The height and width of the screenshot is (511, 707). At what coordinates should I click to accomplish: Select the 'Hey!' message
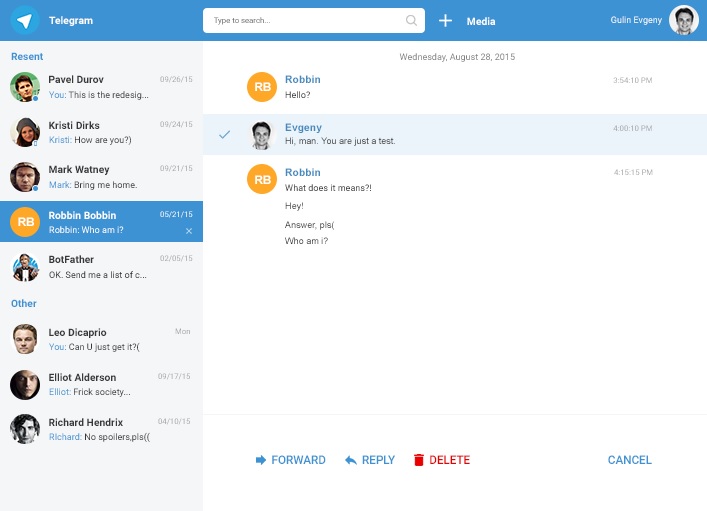(294, 206)
